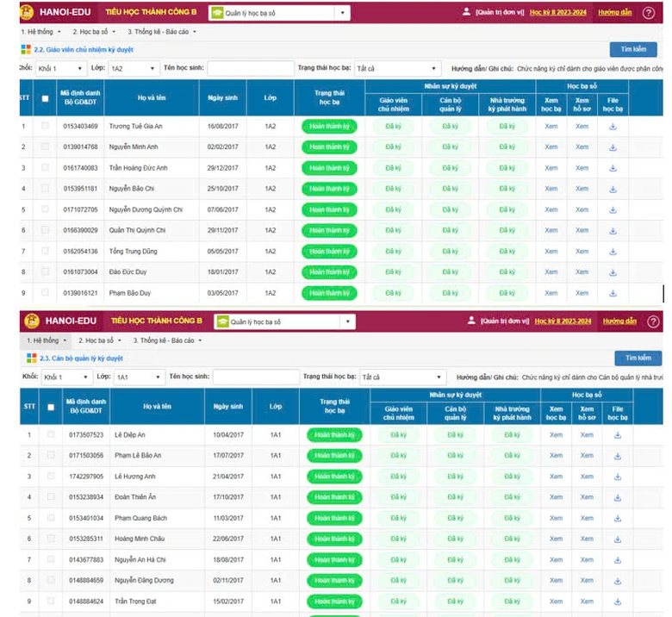The image size is (672, 617).
Task: Check the row checkbox for Tống Trung Dũng
Action: coord(46,252)
